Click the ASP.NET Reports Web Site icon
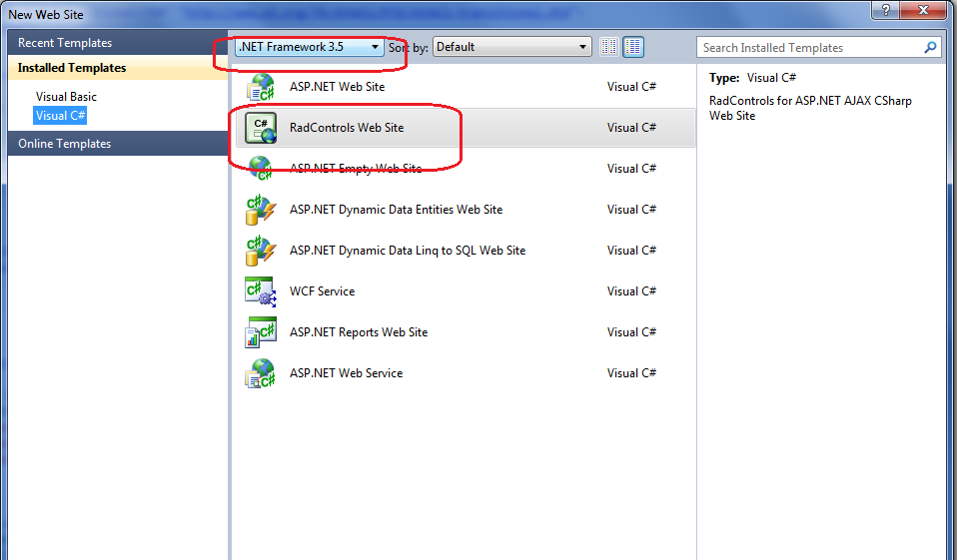This screenshot has width=957, height=560. coord(261,331)
